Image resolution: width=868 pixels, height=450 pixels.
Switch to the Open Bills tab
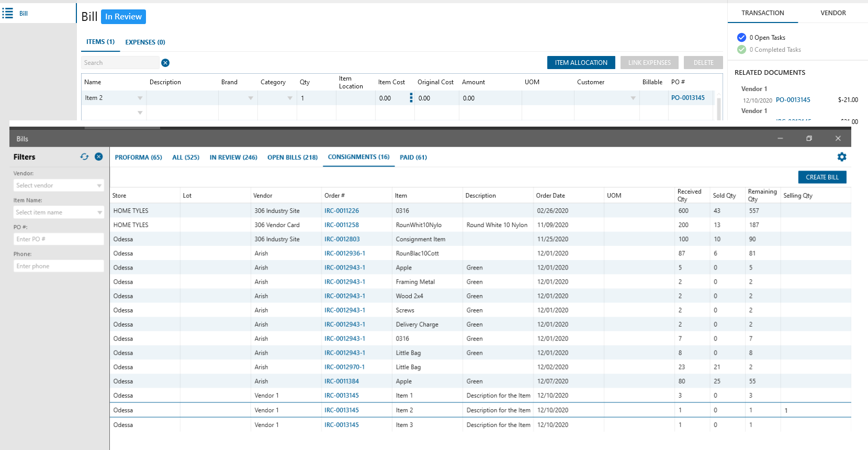[292, 157]
